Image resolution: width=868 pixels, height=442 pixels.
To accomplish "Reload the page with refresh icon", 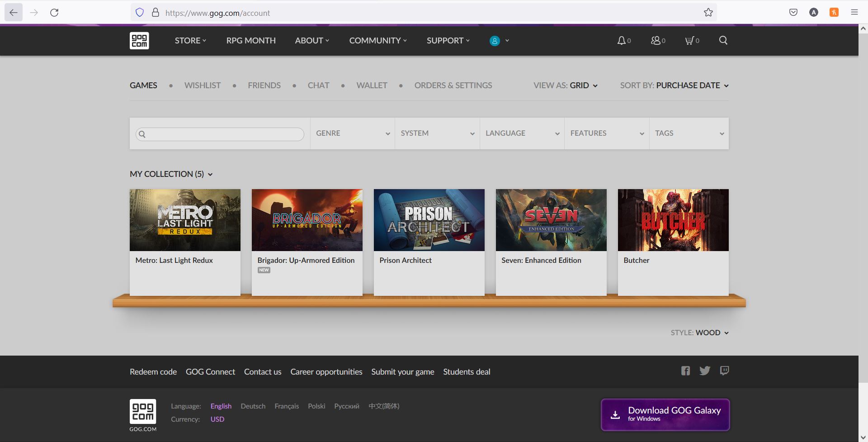I will coord(54,13).
